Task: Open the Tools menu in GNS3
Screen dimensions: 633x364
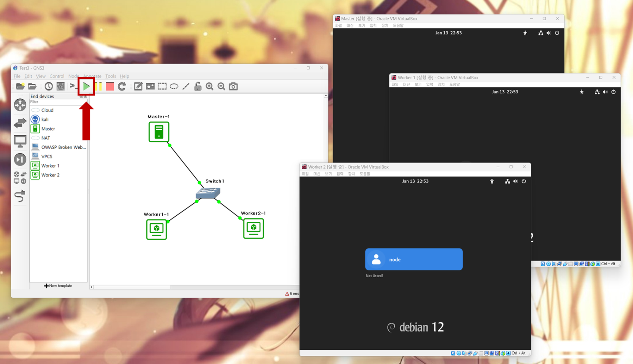Action: point(111,76)
